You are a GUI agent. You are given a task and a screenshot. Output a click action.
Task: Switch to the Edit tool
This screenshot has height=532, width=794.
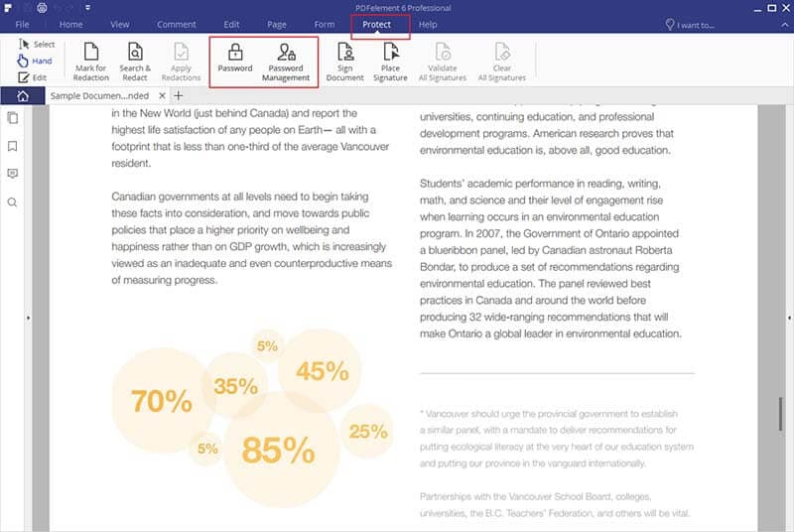point(33,77)
